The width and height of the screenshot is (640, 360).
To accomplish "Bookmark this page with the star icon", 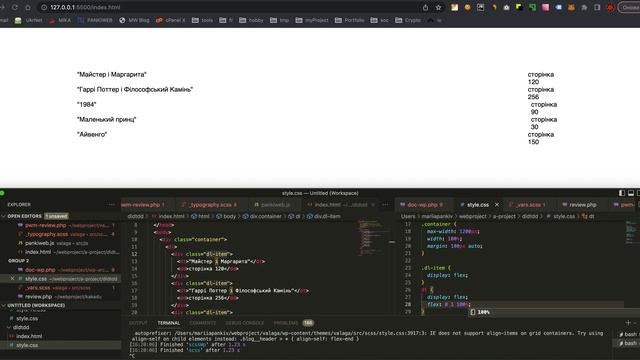I will 438,7.
